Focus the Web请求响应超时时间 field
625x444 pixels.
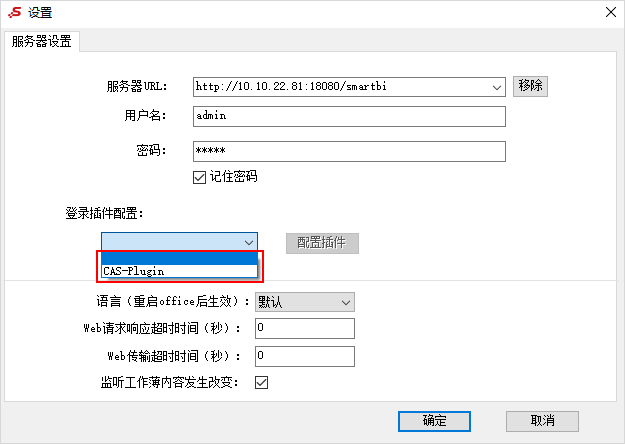point(305,328)
